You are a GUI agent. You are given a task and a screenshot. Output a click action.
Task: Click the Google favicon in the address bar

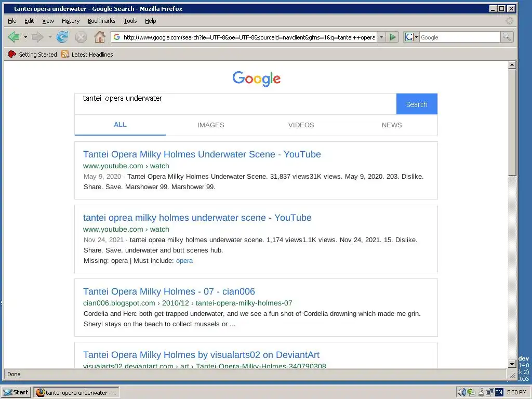tap(117, 37)
